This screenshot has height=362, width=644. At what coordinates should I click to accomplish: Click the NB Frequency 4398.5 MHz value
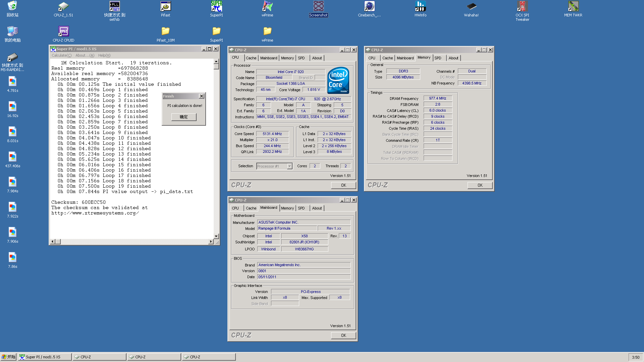[472, 83]
